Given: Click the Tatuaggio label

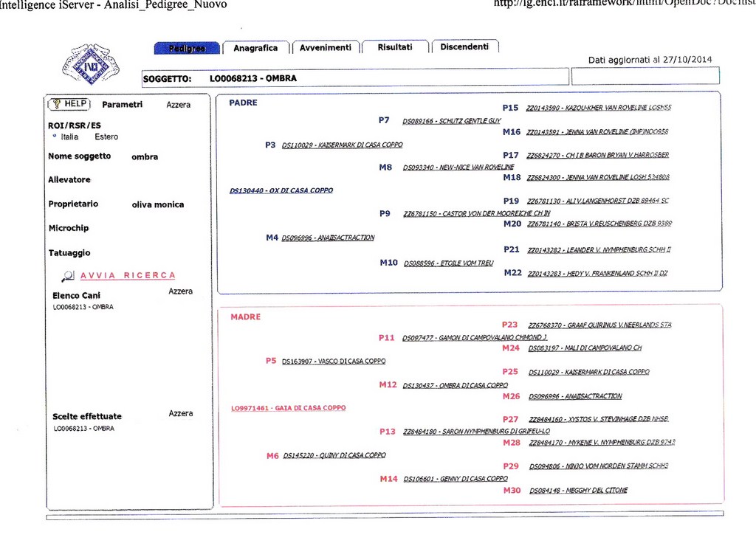Looking at the screenshot, I should pyautogui.click(x=69, y=252).
